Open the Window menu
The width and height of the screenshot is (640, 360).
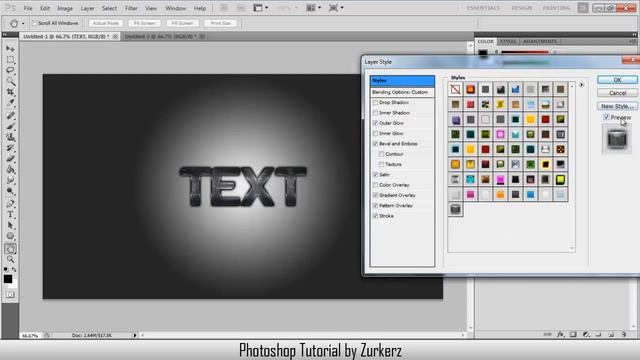[x=176, y=8]
